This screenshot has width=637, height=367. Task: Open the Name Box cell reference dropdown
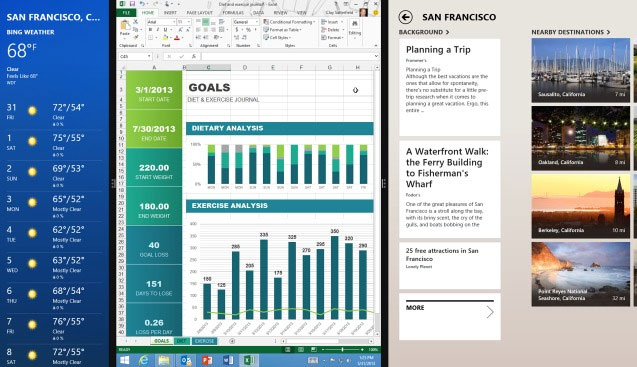click(x=149, y=56)
